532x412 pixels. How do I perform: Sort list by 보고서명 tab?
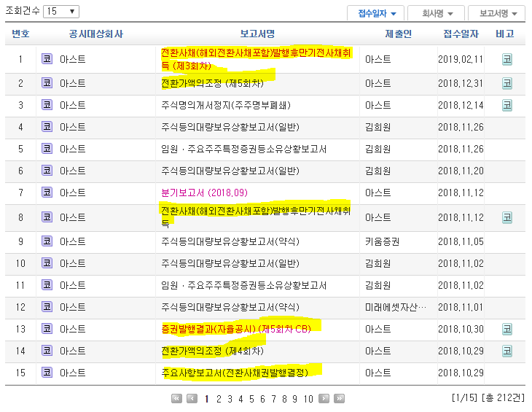(x=497, y=14)
